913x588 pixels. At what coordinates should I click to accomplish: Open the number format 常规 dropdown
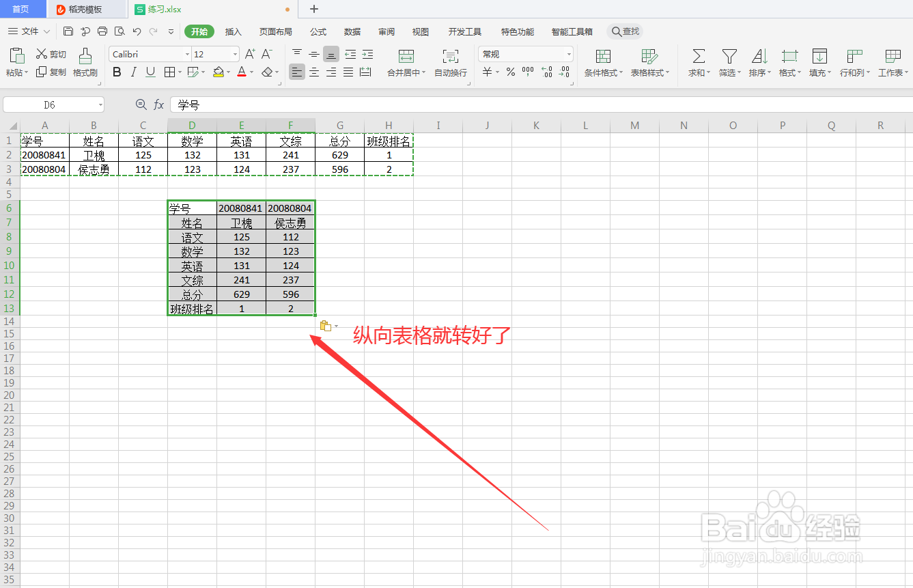click(569, 54)
